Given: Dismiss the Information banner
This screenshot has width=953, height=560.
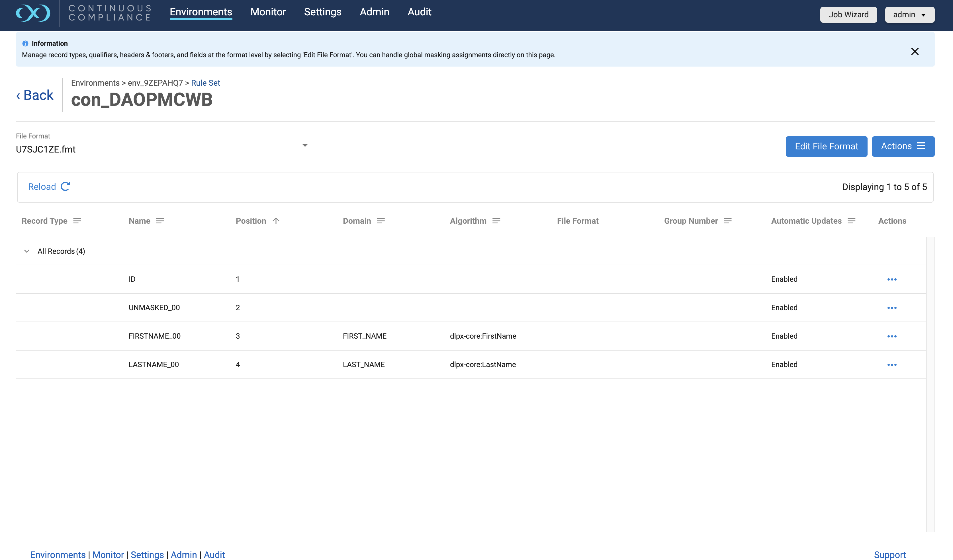Looking at the screenshot, I should click(915, 52).
